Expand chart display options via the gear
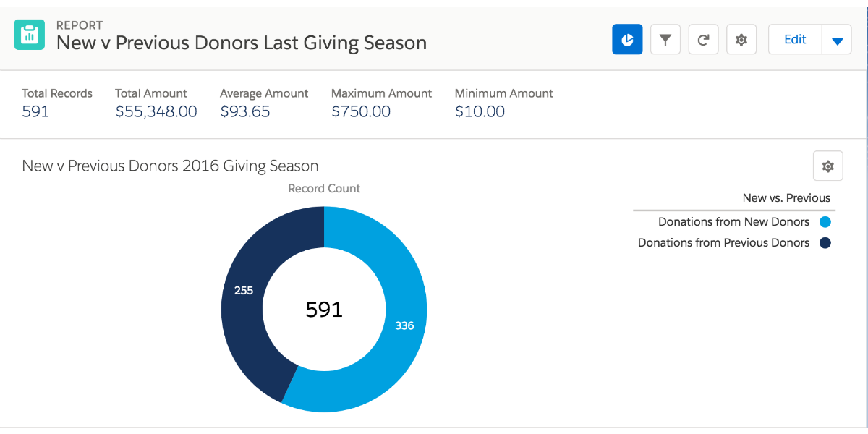This screenshot has height=434, width=868. (827, 166)
